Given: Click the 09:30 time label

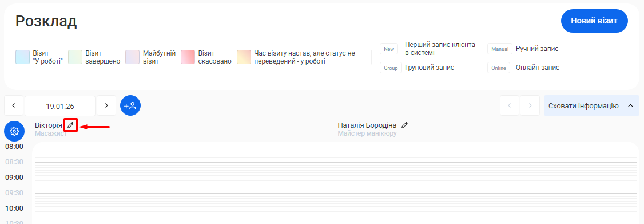Looking at the screenshot, I should pos(14,192).
